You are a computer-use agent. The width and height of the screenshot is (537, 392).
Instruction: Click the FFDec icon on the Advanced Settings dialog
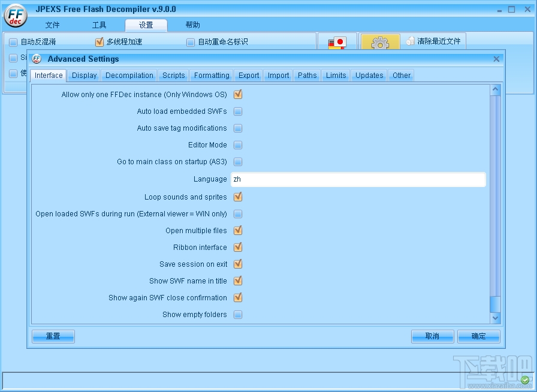(36, 59)
